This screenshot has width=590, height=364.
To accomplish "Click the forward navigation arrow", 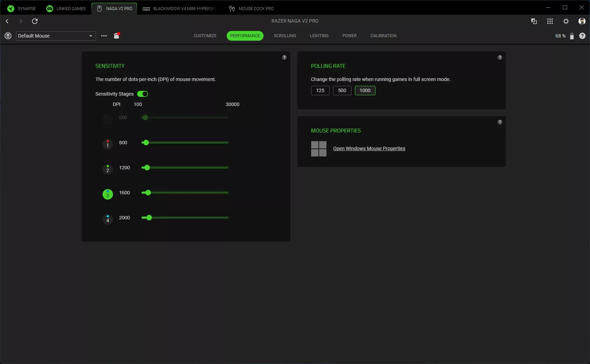I will [21, 21].
